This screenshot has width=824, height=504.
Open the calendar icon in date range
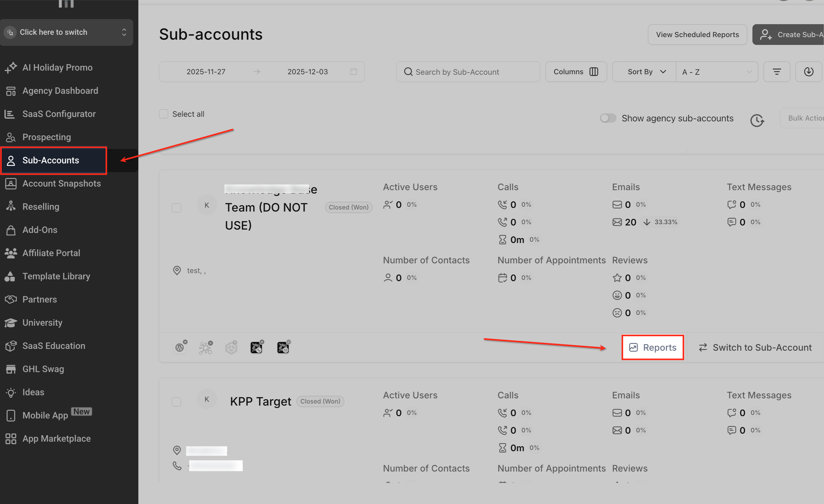(353, 72)
